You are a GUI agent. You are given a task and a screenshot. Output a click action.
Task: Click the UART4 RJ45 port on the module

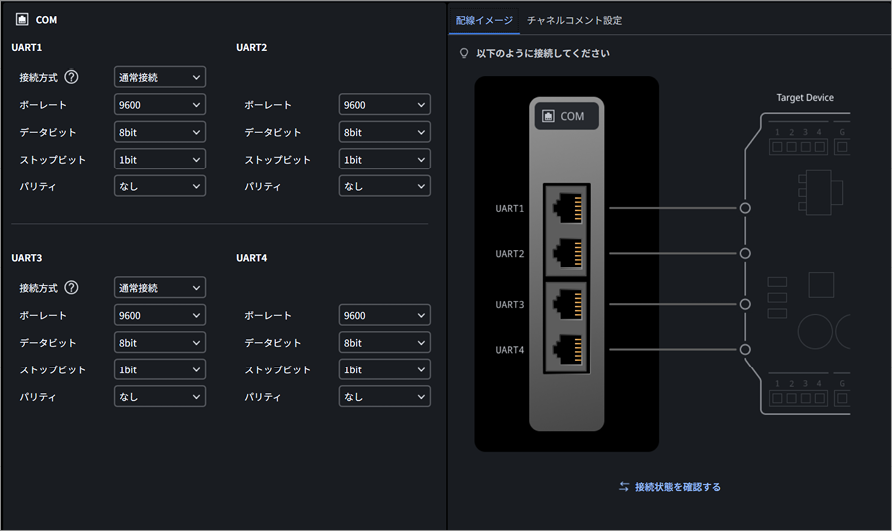point(567,349)
